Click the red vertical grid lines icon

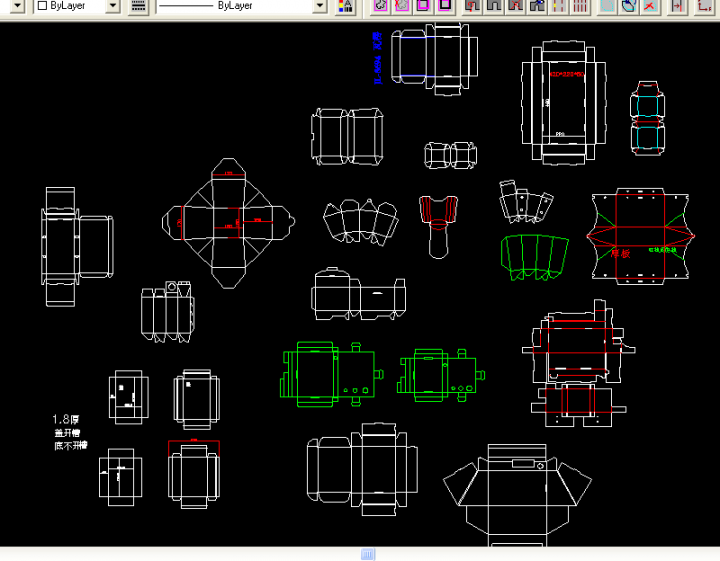581,6
